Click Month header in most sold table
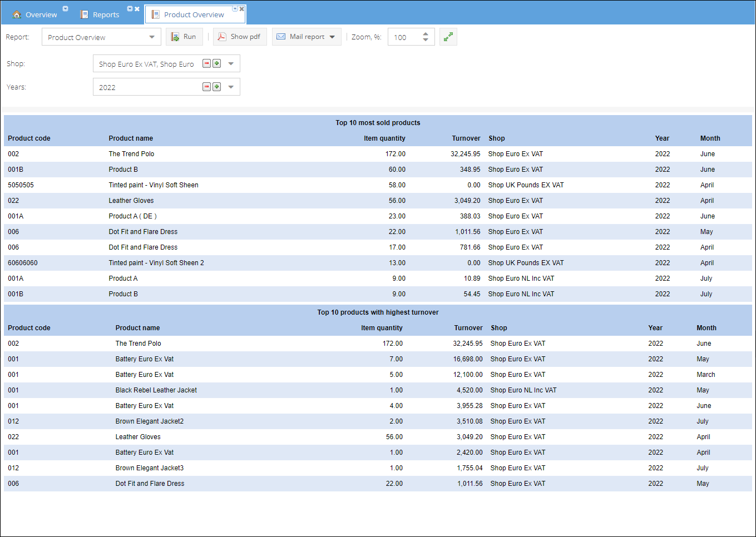Screen dimensions: 756x537 (x=710, y=138)
